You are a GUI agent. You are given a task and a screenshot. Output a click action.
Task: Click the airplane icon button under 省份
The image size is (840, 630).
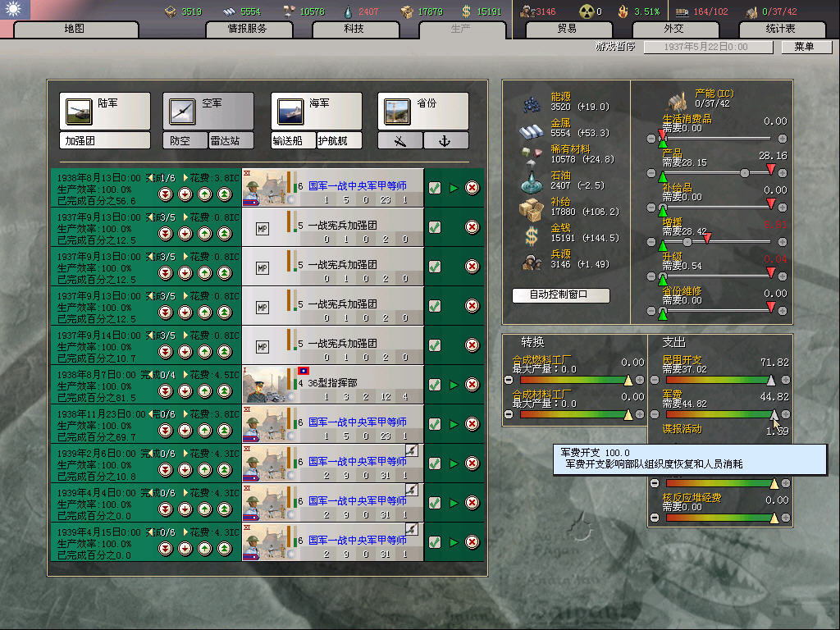tap(400, 141)
